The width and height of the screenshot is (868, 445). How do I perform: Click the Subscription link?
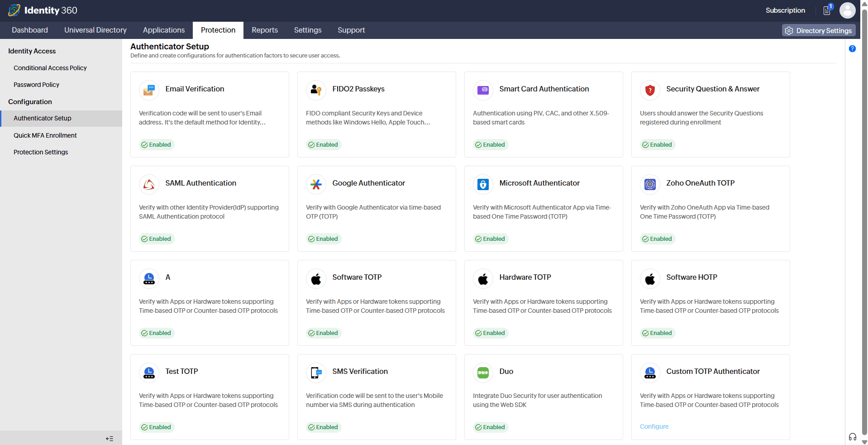785,10
